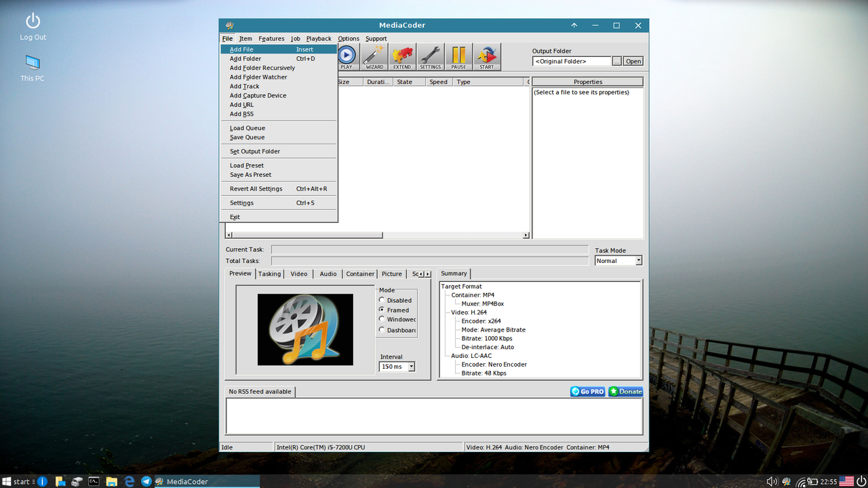
Task: Click the Wi-Fi network tray icon
Action: [x=801, y=482]
